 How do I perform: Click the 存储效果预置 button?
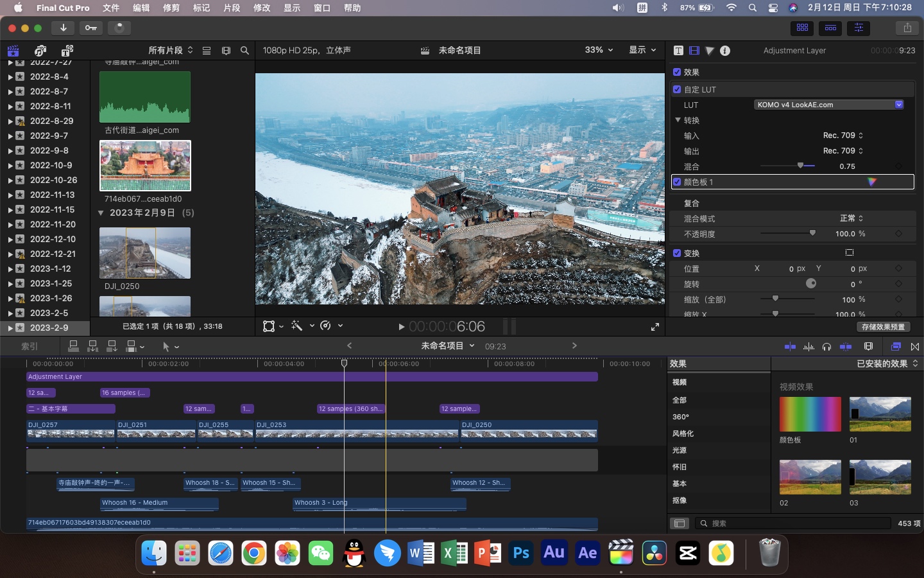coord(883,327)
